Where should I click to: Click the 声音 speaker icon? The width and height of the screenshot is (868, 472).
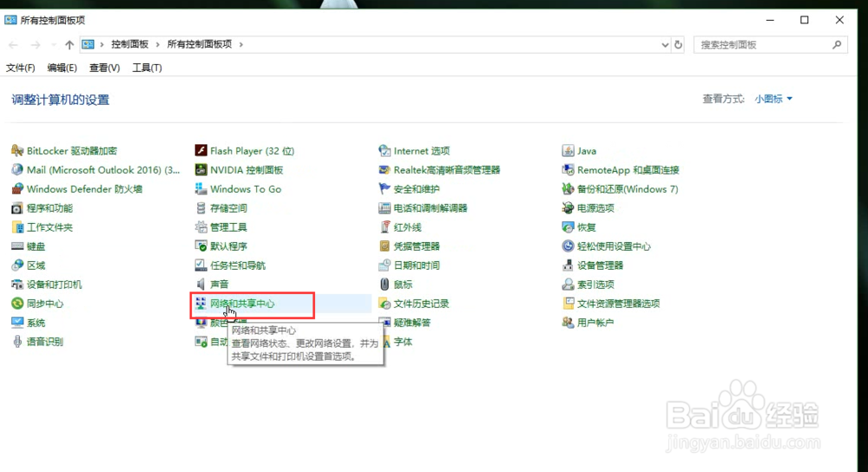click(201, 285)
